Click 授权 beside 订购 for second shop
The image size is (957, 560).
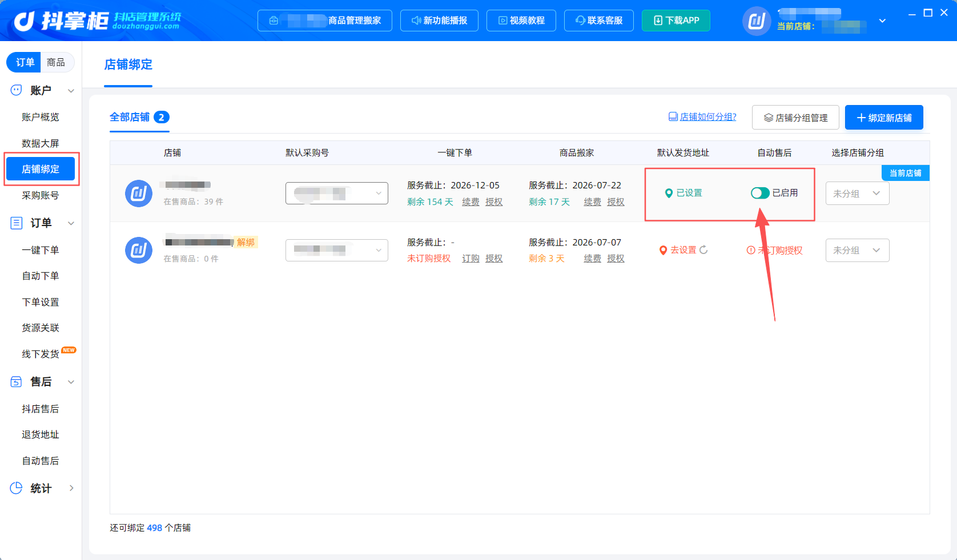(494, 259)
